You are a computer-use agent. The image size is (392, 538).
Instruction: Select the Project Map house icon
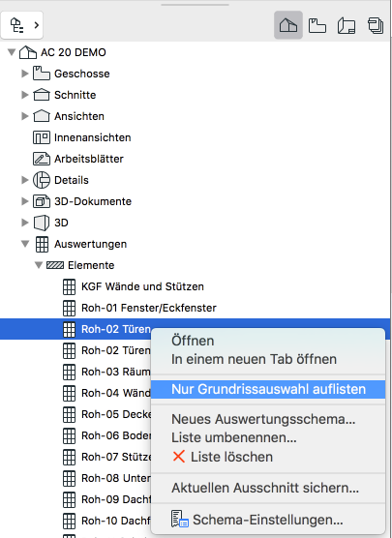click(x=288, y=25)
